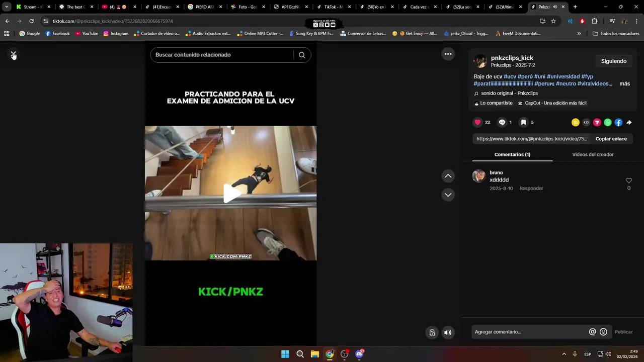The image size is (644, 362).
Task: Switch to 'Comentarios (1)' tab
Action: pyautogui.click(x=512, y=154)
